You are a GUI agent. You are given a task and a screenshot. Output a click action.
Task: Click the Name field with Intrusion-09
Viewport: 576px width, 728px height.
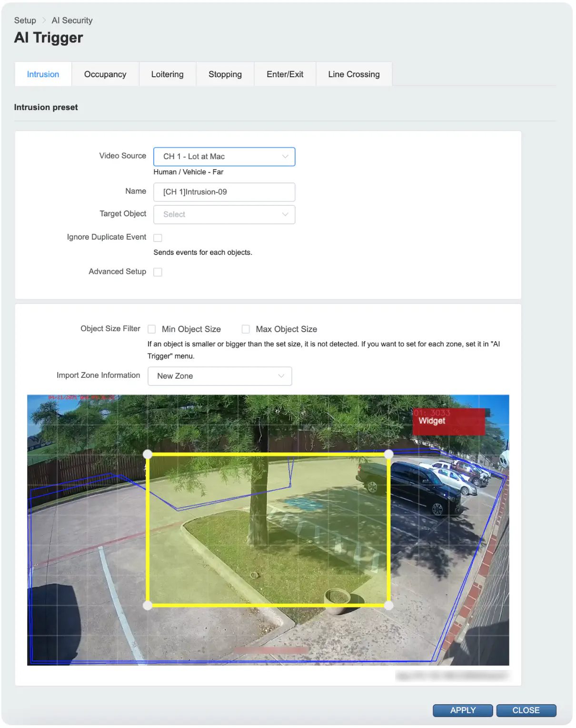click(224, 192)
